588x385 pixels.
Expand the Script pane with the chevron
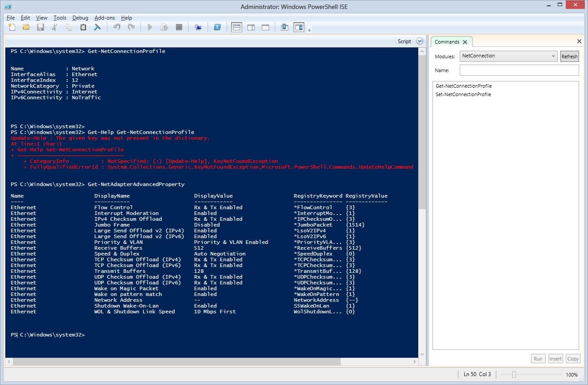coord(420,41)
